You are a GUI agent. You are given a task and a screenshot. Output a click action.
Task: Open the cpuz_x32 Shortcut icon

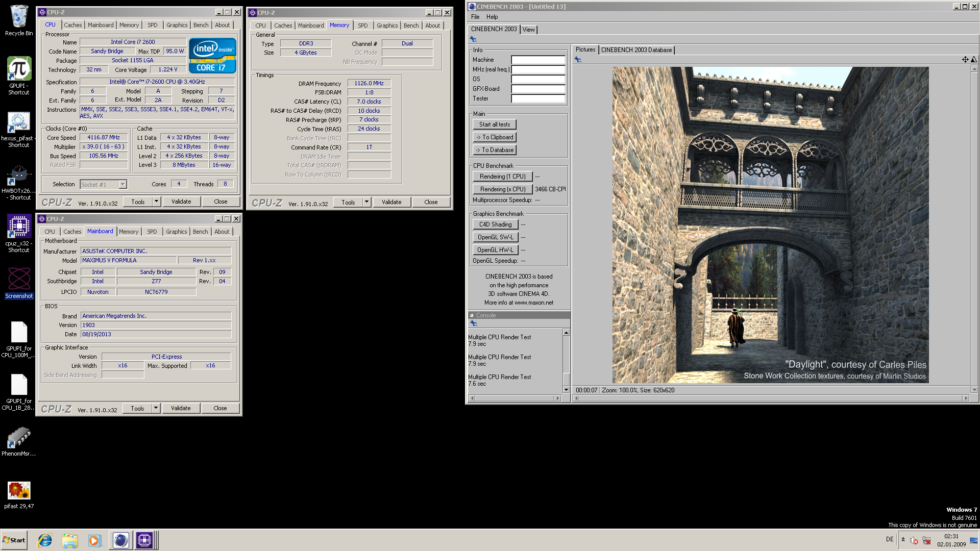pyautogui.click(x=19, y=233)
